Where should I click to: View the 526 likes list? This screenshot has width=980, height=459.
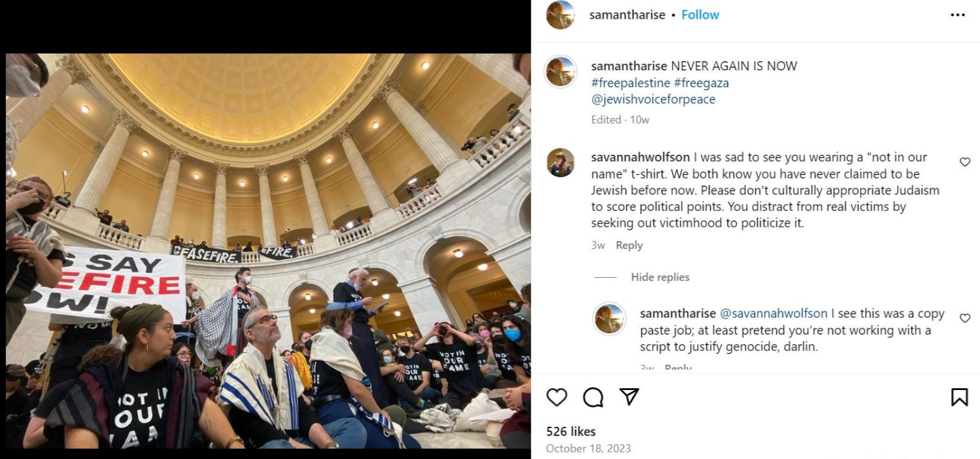coord(571,431)
